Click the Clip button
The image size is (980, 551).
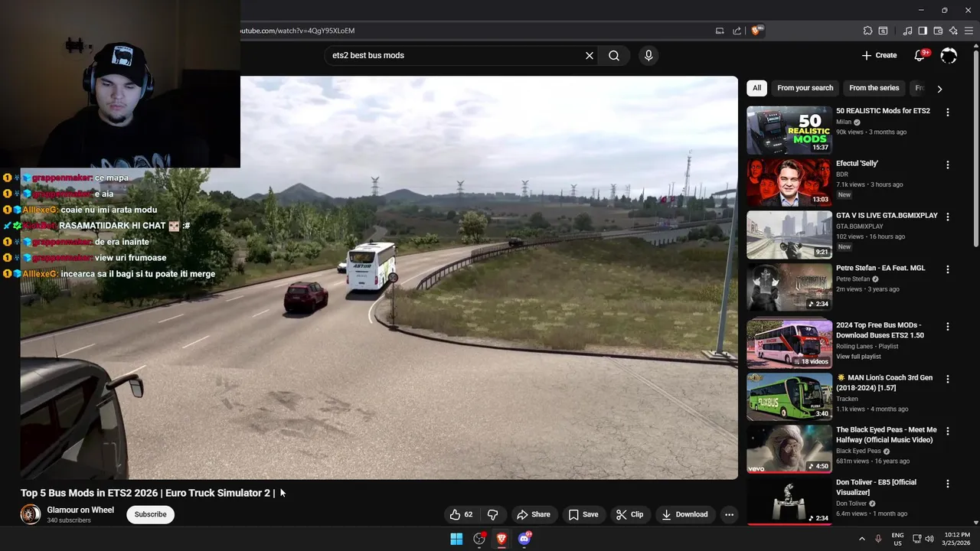tap(630, 514)
